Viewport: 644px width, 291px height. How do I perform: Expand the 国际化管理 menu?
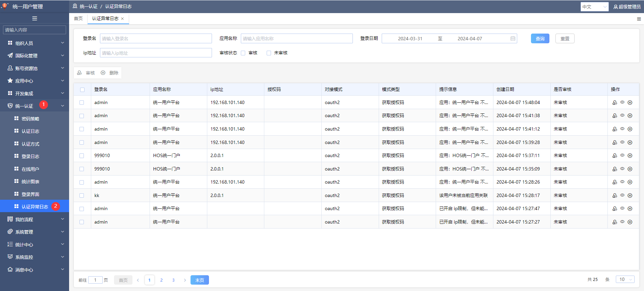[35, 55]
